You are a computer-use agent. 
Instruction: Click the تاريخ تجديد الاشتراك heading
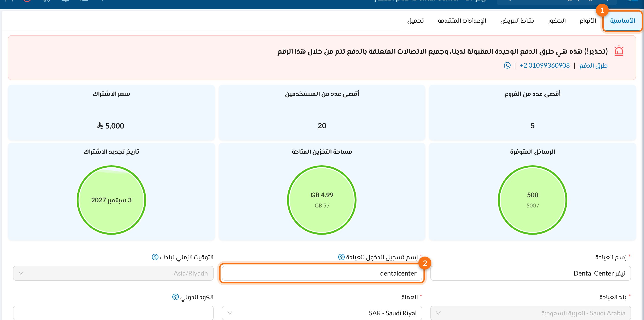(x=111, y=152)
